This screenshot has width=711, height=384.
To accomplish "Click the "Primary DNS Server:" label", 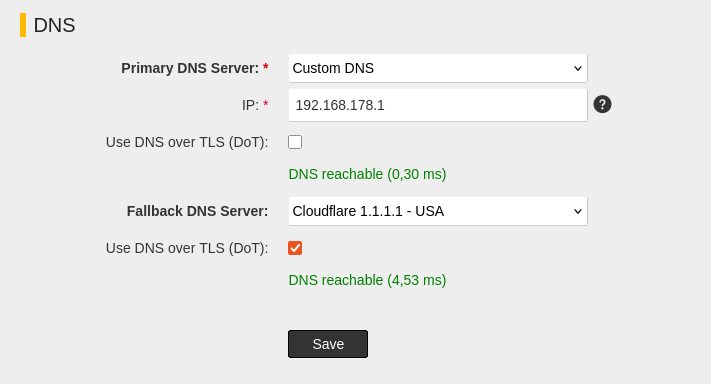I will pyautogui.click(x=190, y=68).
